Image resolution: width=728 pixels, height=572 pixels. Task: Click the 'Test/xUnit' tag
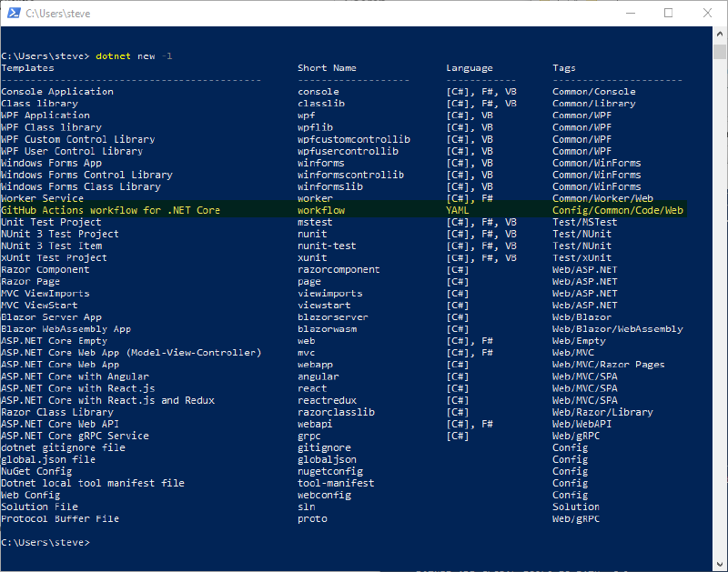pyautogui.click(x=581, y=258)
